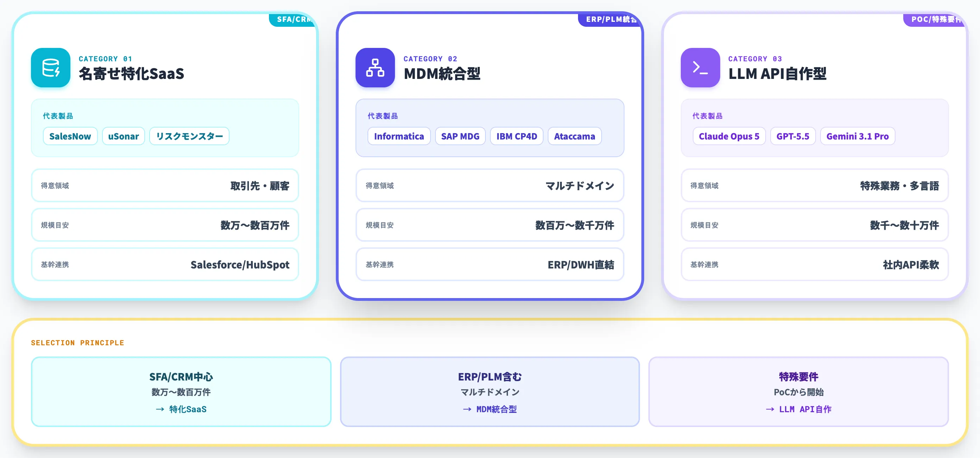Click the SFA/CRM corner badge
This screenshot has height=458, width=980.
pyautogui.click(x=292, y=20)
